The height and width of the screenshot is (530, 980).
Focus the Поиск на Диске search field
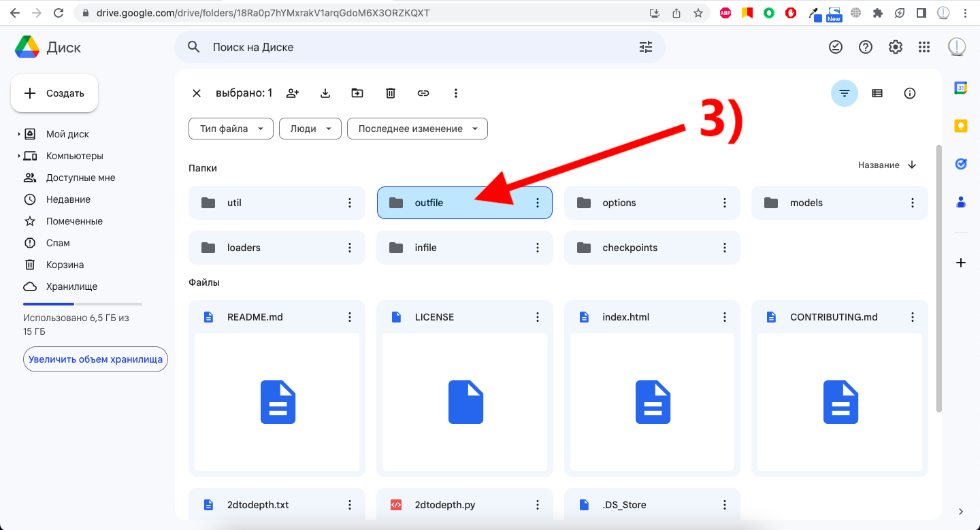point(420,47)
